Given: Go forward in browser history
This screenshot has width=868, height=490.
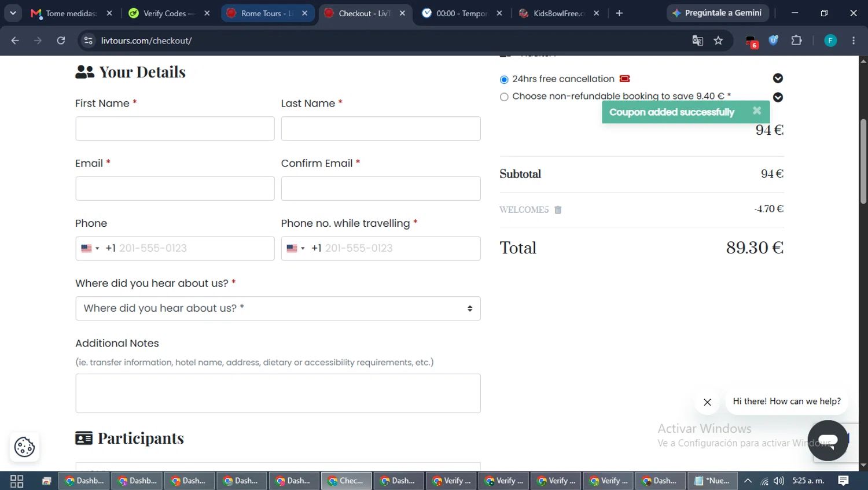Looking at the screenshot, I should (38, 40).
